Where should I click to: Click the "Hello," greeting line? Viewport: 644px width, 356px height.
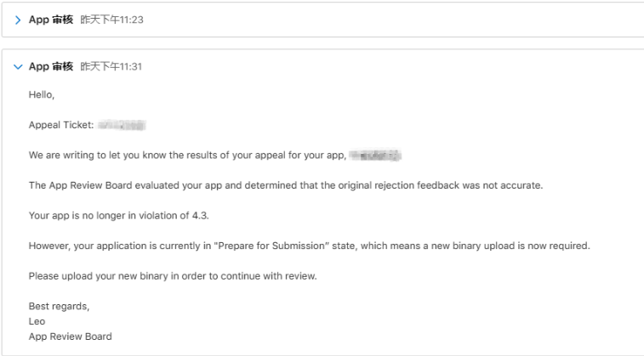point(42,94)
